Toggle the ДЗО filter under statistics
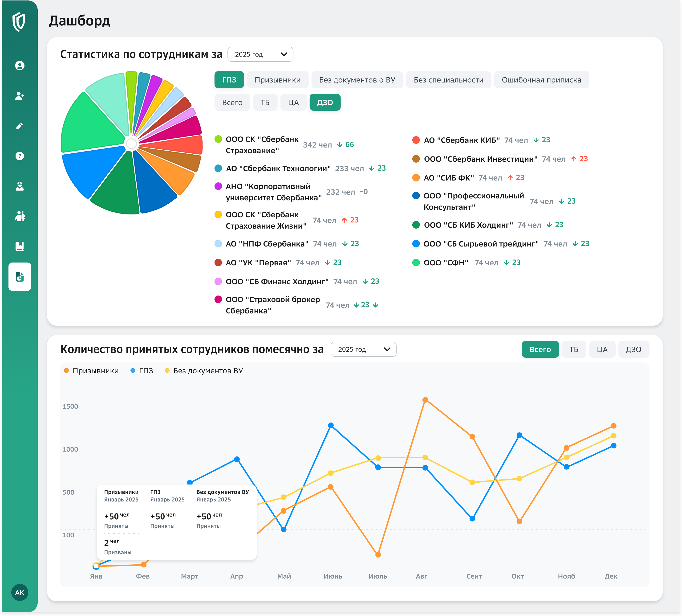Image resolution: width=682 pixels, height=616 pixels. (325, 103)
